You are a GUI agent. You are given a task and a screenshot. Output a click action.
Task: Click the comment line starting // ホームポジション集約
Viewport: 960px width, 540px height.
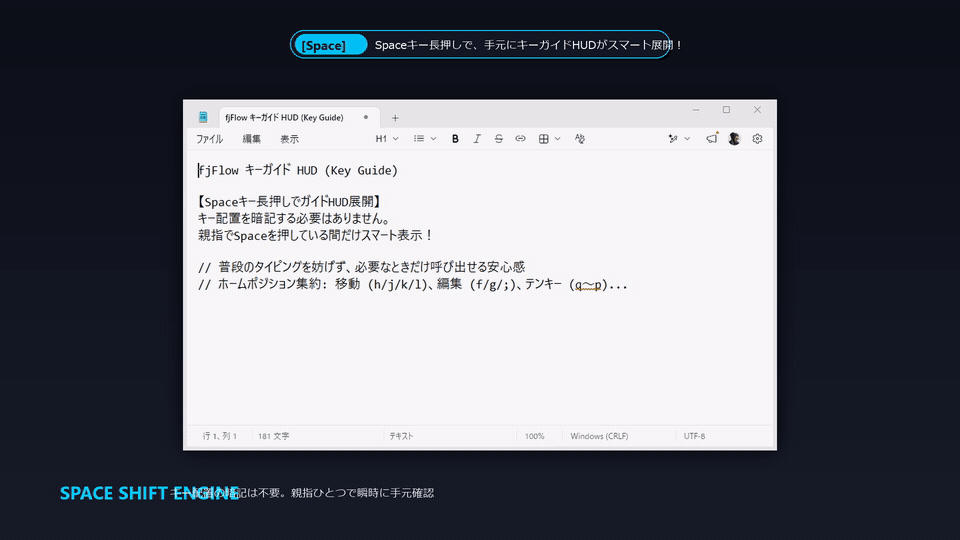point(413,285)
